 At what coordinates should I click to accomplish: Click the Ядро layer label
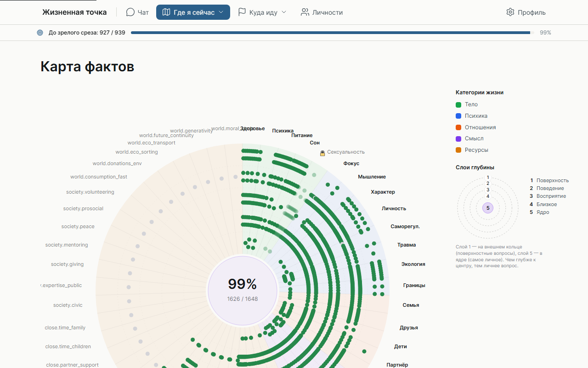tap(543, 212)
